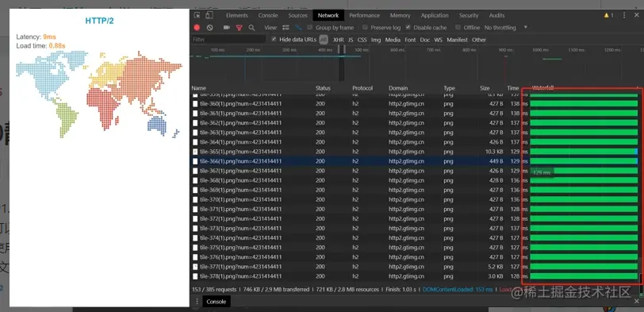
Task: Enable Preserve log checkbox
Action: coord(365,27)
